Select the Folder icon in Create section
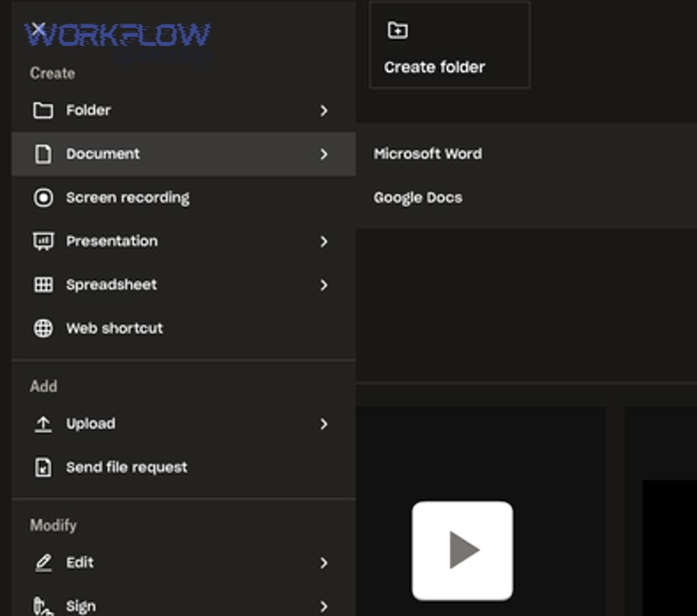The width and height of the screenshot is (697, 616). [43, 111]
